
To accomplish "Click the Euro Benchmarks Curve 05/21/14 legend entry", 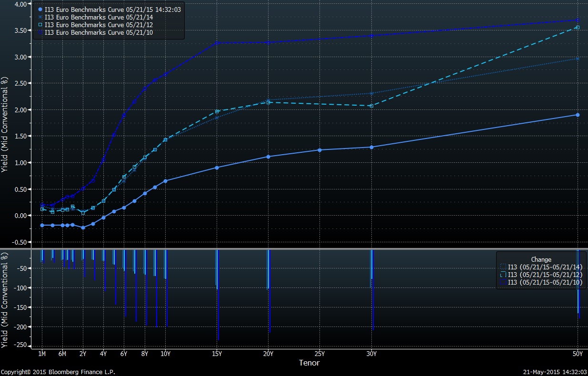I will pyautogui.click(x=95, y=17).
